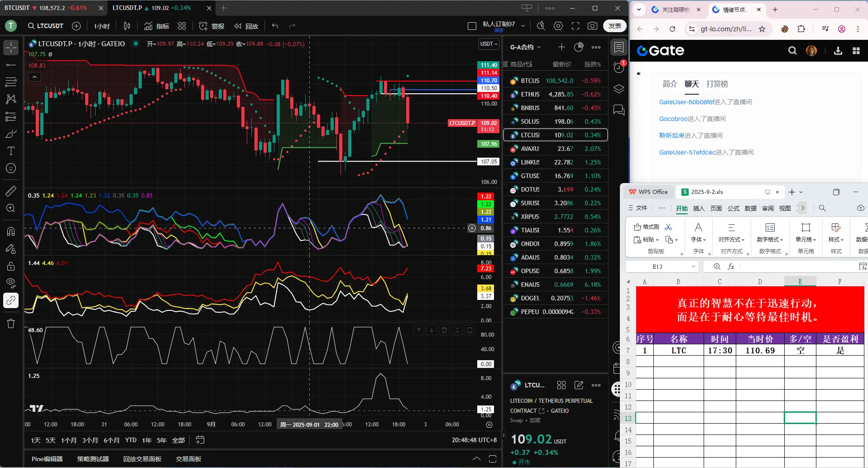The image size is (868, 468).
Task: Add symbol to watchlist with plus
Action: [561, 47]
